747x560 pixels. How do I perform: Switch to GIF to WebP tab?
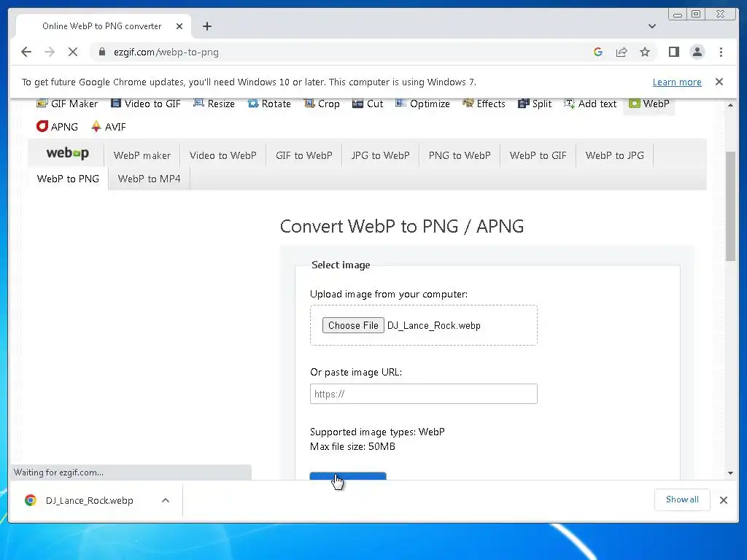(304, 155)
